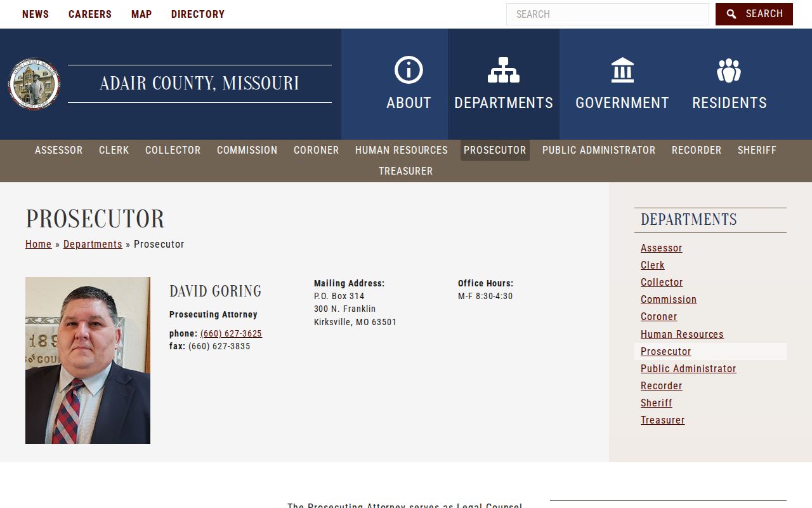Viewport: 812px width, 508px height.
Task: Open the Departments main menu label
Action: coord(504,103)
